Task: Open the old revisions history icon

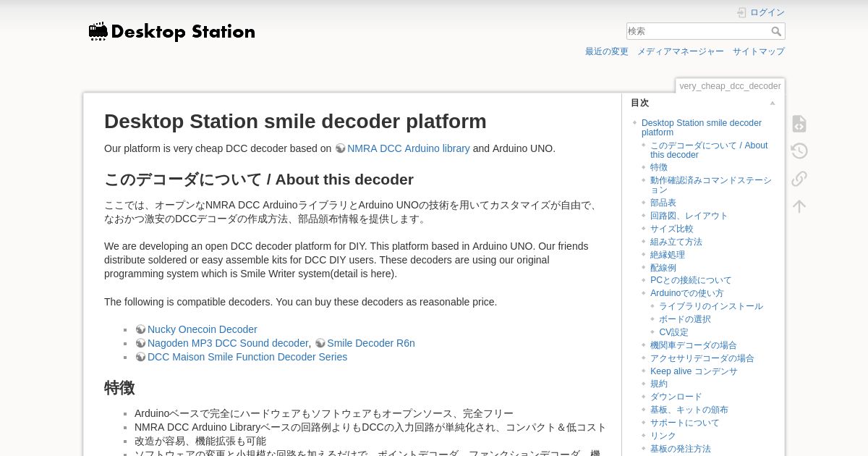Action: tap(799, 151)
